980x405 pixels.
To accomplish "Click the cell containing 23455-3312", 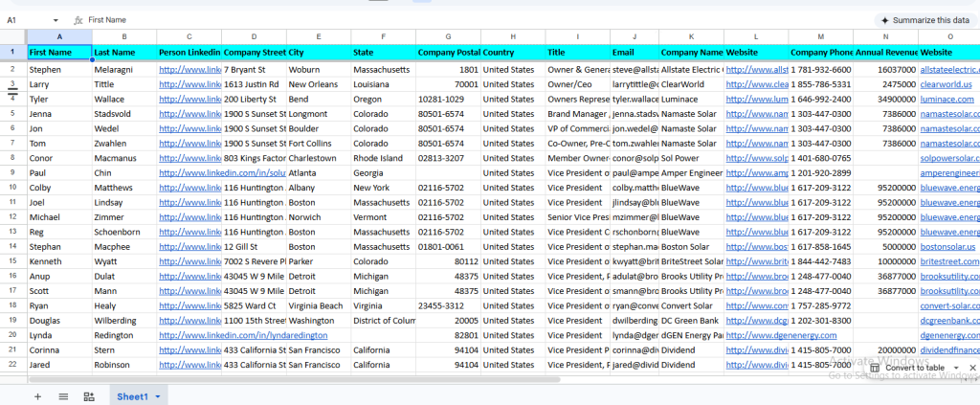I will [448, 305].
